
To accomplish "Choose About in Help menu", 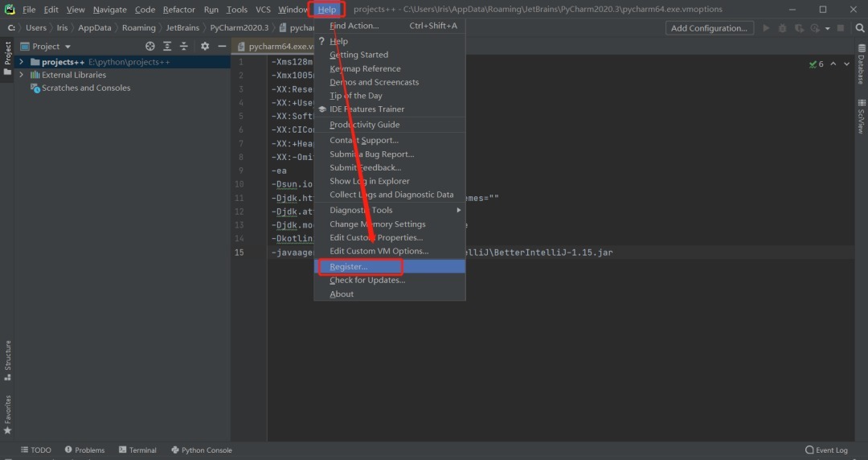I will point(390,294).
